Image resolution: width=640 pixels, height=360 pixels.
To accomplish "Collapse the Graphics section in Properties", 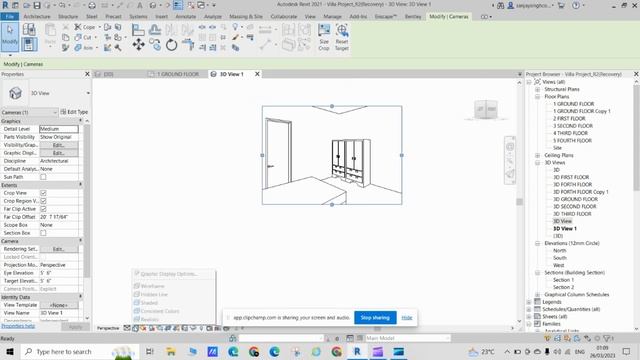I will pos(80,121).
